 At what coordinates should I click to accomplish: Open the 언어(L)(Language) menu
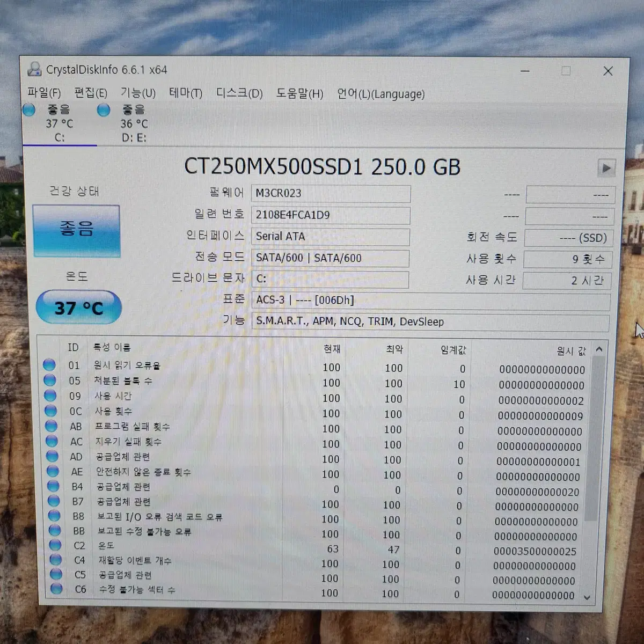(380, 94)
